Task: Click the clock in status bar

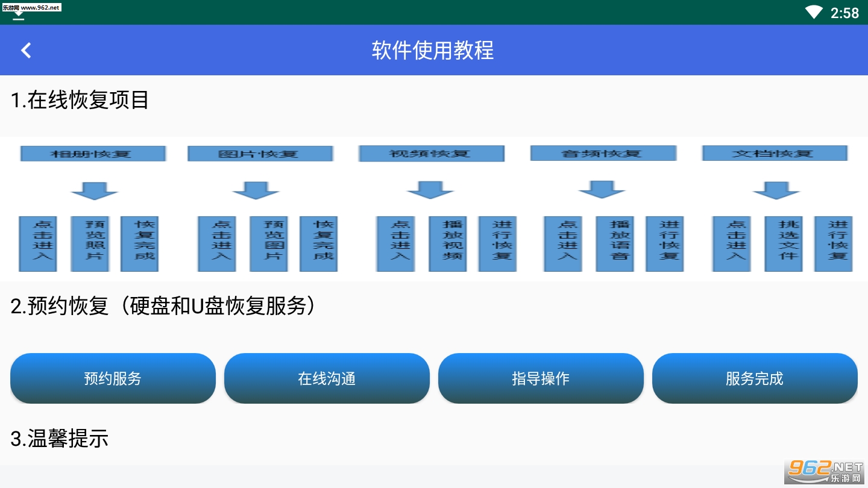Action: point(844,13)
